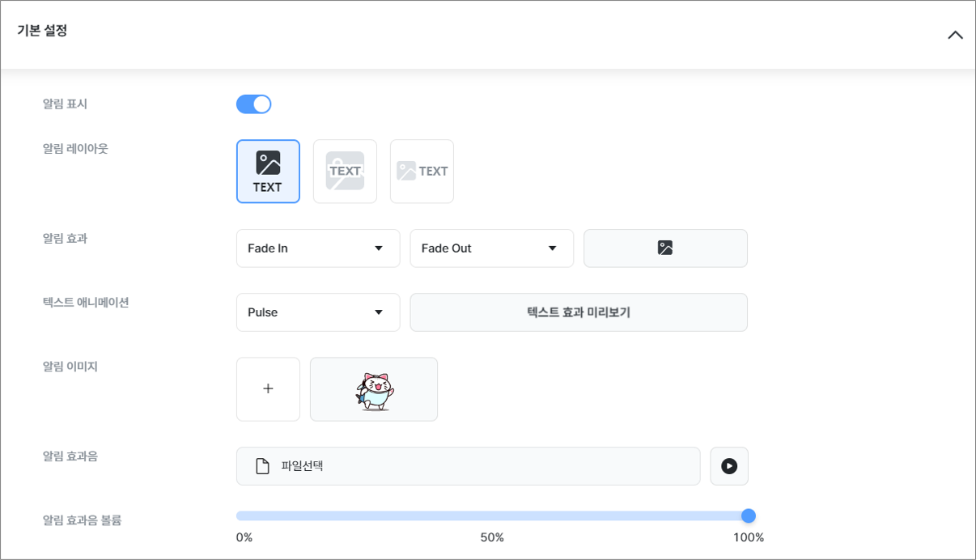Preview alert effect with image icon button
Image resolution: width=976 pixels, height=560 pixels.
click(x=665, y=248)
